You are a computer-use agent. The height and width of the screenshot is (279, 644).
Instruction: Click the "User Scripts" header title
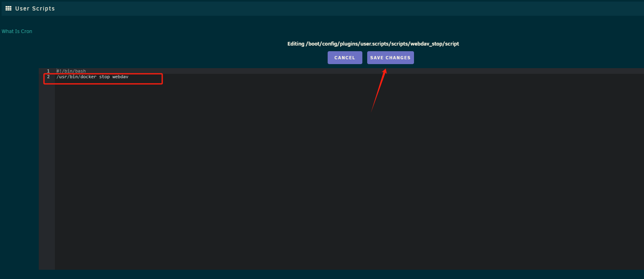click(35, 8)
